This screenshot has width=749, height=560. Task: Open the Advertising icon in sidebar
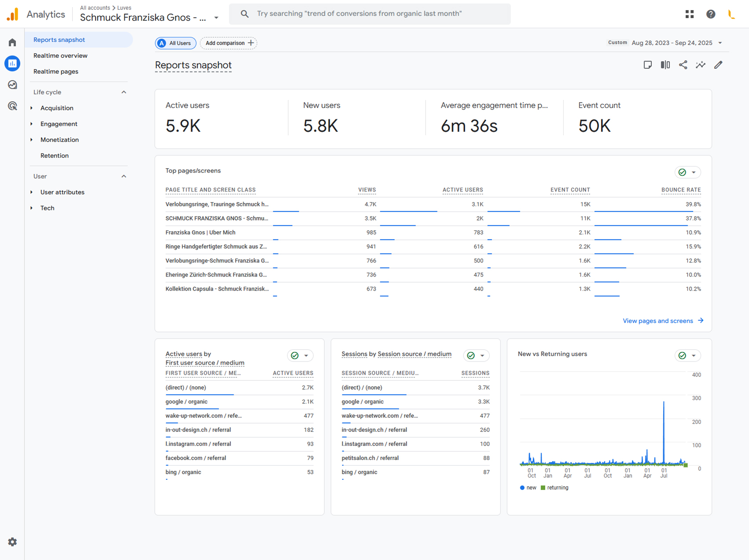(x=12, y=106)
